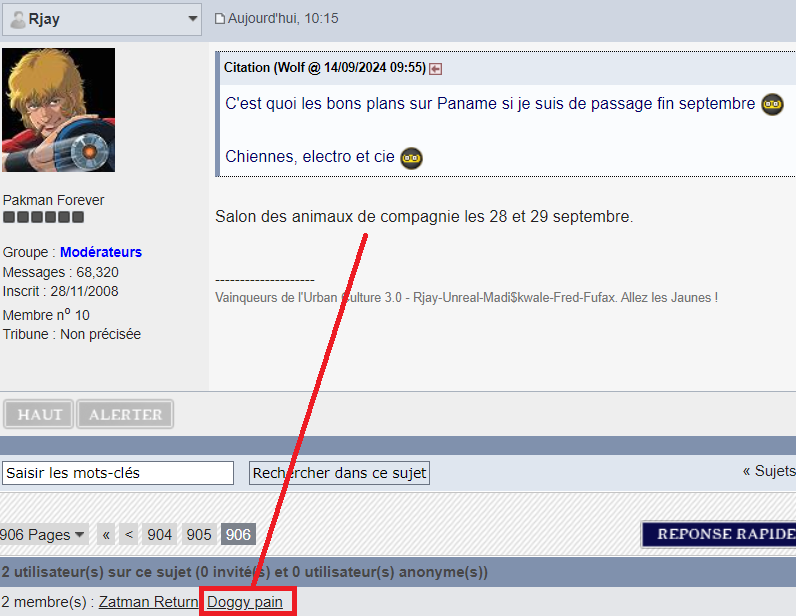The image size is (796, 616).
Task: Click the user profile icon beside Rjay
Action: 18,19
